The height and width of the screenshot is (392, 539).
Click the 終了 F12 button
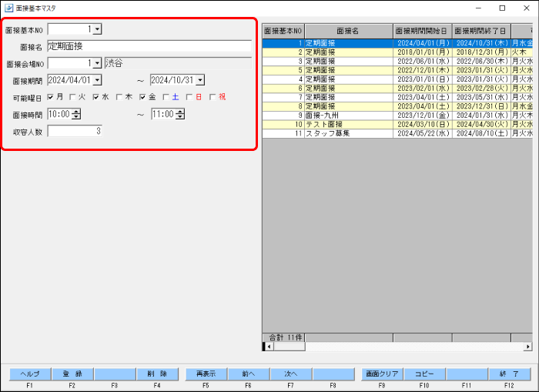tap(510, 374)
